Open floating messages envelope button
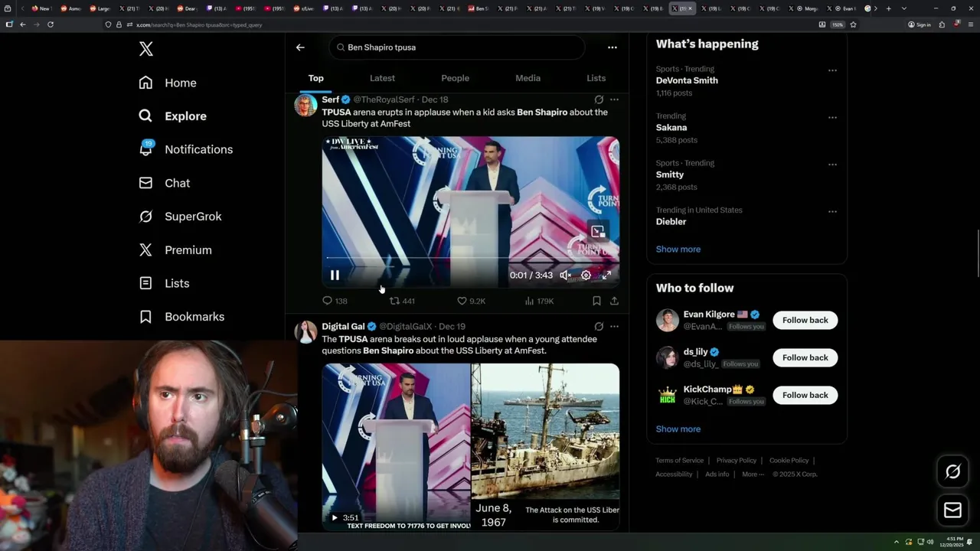The width and height of the screenshot is (980, 551). pos(952,510)
